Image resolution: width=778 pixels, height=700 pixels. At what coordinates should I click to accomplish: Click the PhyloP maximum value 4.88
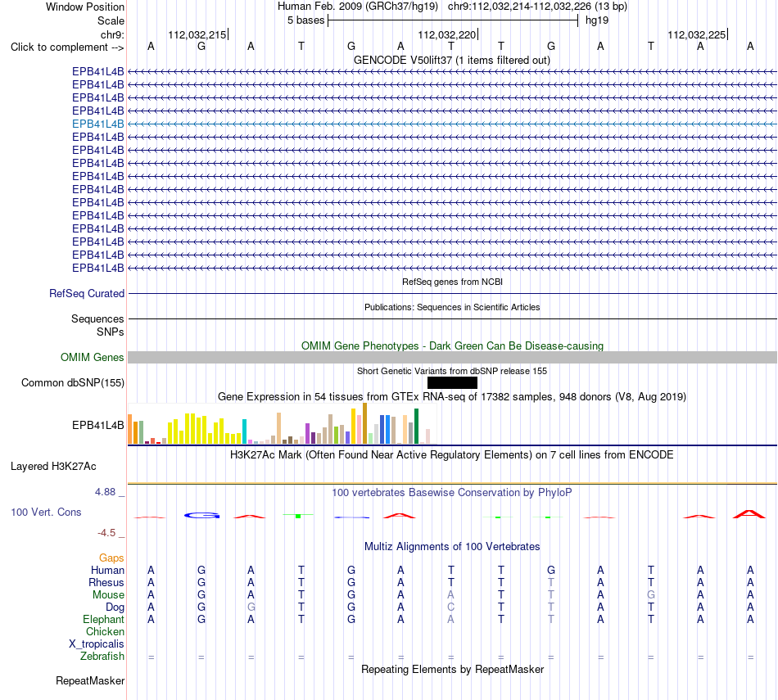click(105, 492)
